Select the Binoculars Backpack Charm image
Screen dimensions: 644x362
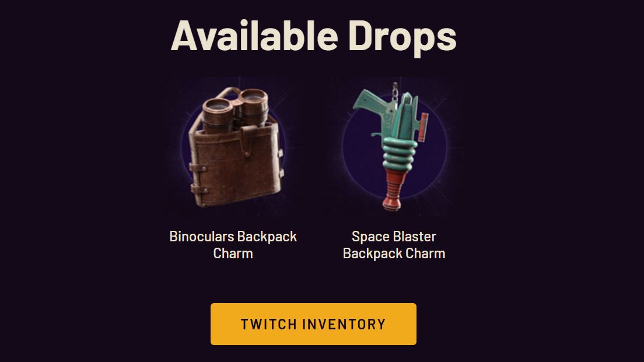[x=233, y=146]
